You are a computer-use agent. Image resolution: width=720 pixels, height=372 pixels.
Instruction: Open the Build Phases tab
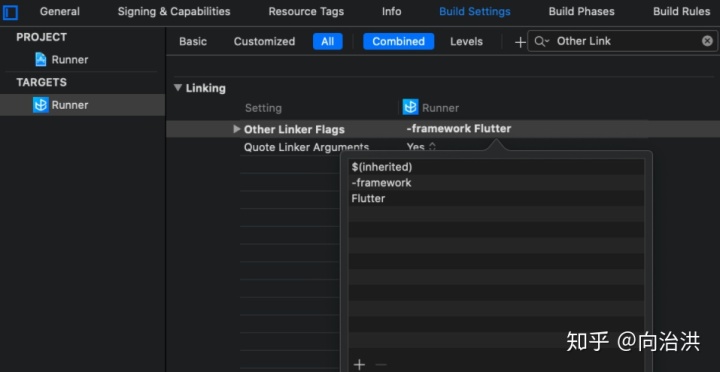tap(581, 11)
